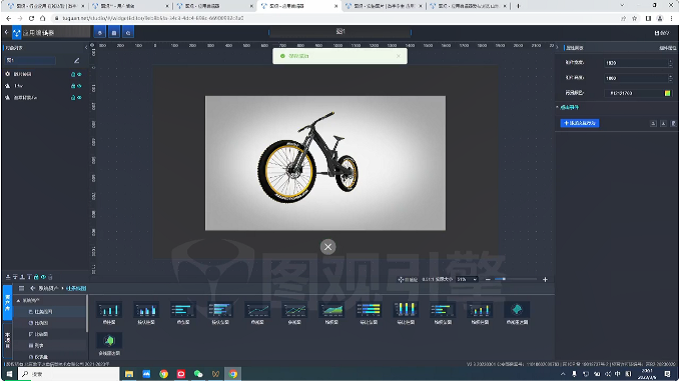The height and width of the screenshot is (381, 680).
Task: Click the round X button below bicycle image
Action: tap(328, 247)
